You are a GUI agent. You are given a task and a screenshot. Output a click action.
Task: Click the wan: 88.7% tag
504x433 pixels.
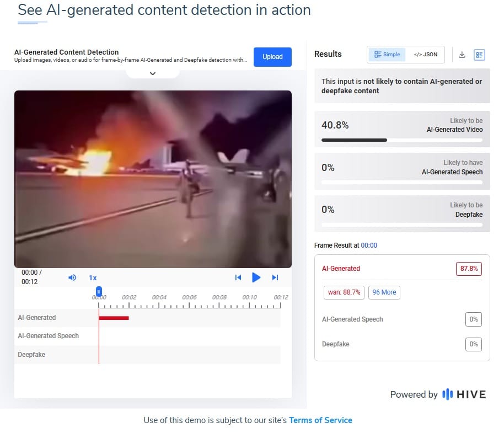coord(344,292)
